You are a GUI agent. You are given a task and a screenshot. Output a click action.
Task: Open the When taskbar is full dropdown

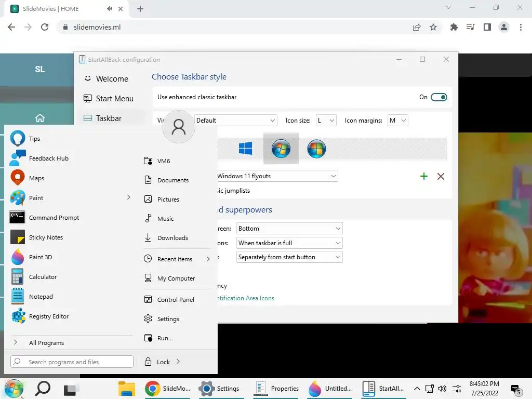(x=289, y=243)
